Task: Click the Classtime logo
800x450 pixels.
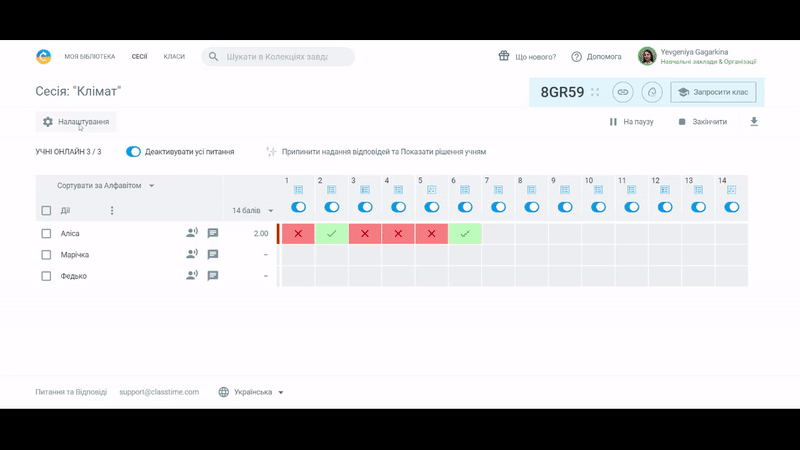Action: click(x=44, y=57)
